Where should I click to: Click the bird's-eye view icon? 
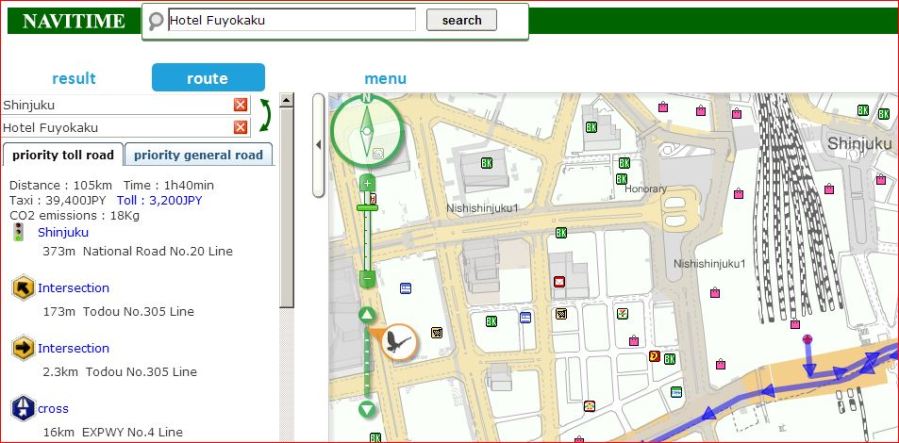click(400, 341)
